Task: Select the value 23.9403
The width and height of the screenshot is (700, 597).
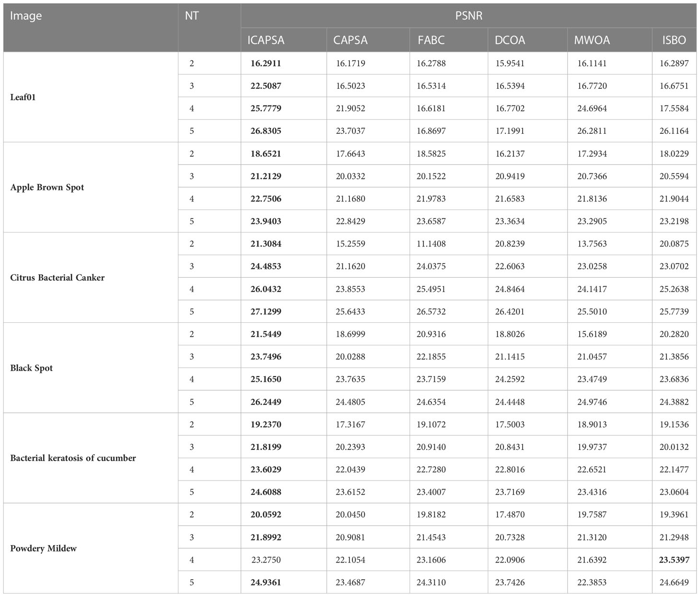Action: coord(266,222)
